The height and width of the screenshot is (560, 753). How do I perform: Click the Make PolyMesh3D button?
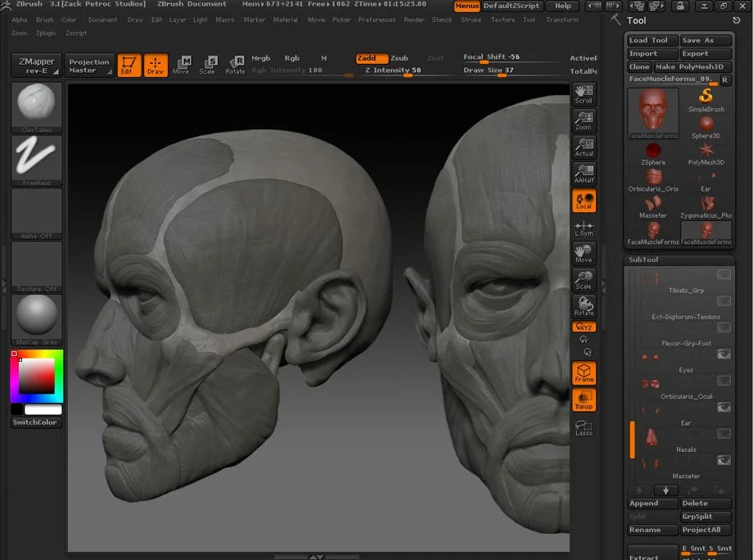tap(689, 67)
